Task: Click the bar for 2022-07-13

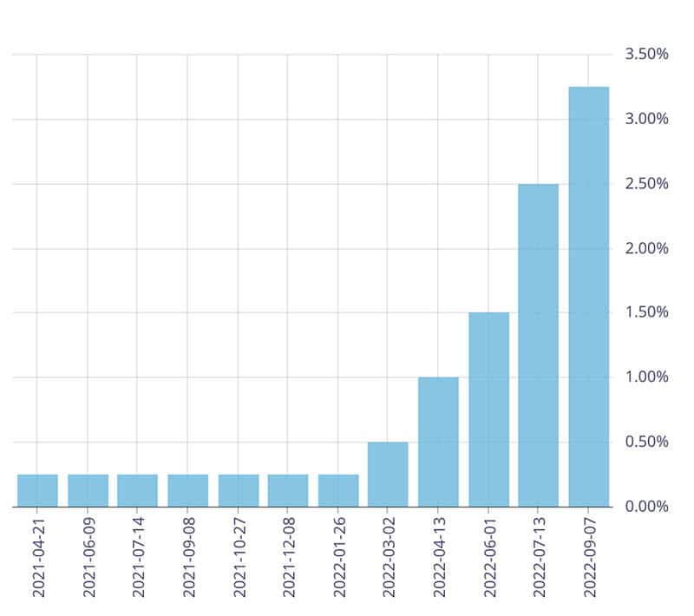Action: point(538,345)
